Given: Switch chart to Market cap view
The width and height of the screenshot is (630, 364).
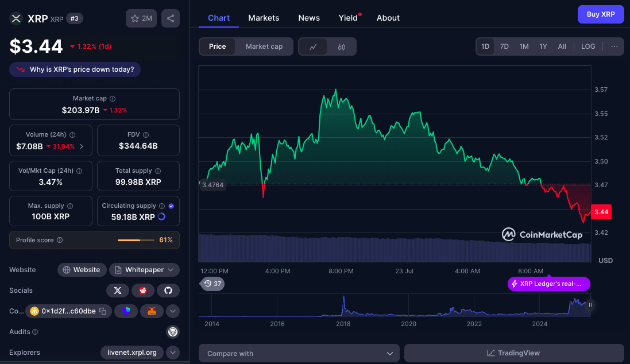Looking at the screenshot, I should 264,47.
